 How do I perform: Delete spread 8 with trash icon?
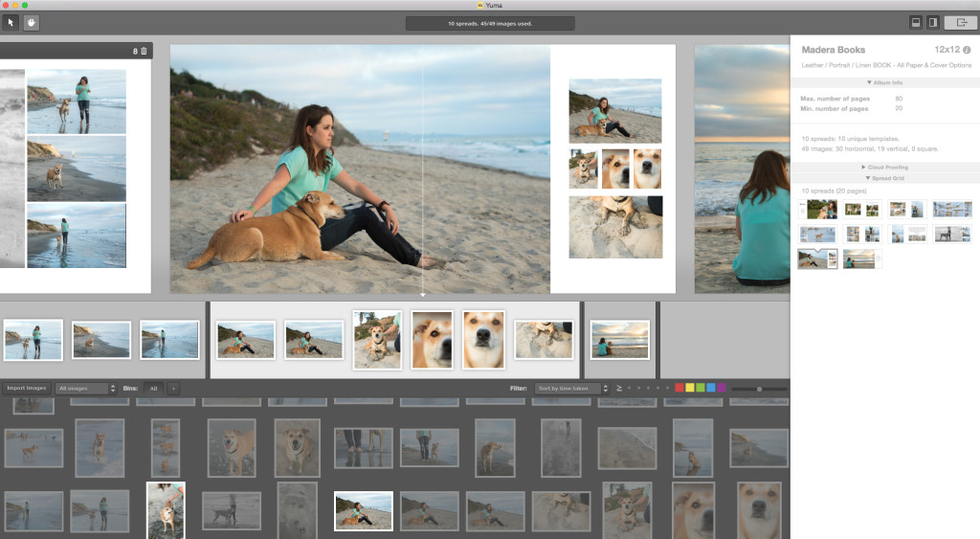coord(144,52)
